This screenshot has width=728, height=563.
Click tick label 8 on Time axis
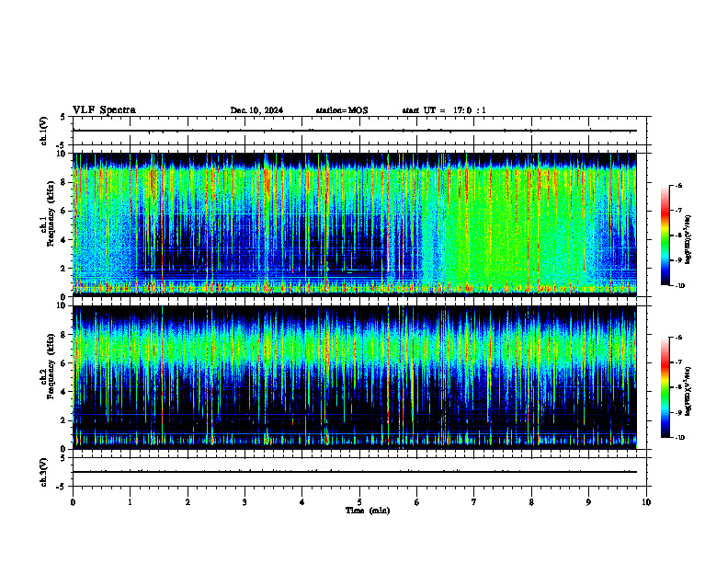pyautogui.click(x=531, y=502)
